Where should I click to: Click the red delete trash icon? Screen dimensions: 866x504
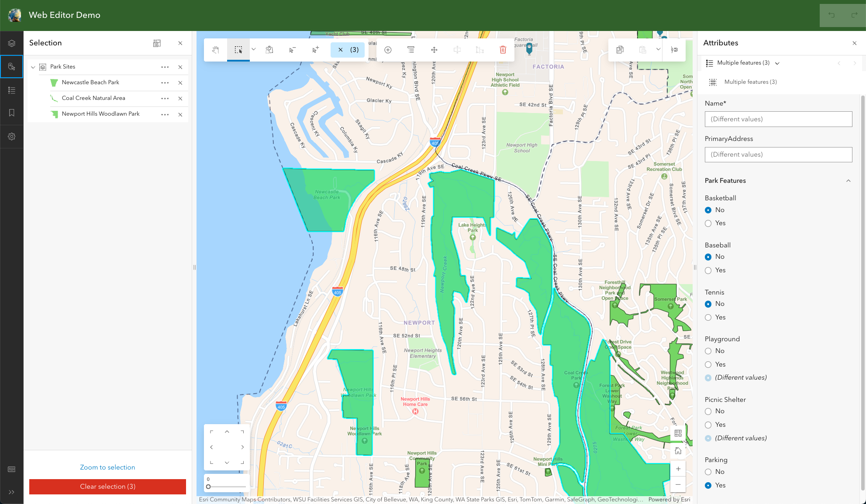pos(503,50)
